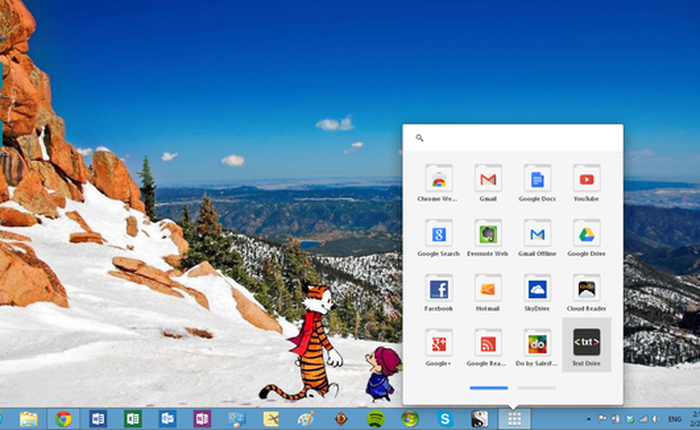The image size is (700, 430).
Task: Launch the Kindle Cloud Reader app
Action: point(586,293)
